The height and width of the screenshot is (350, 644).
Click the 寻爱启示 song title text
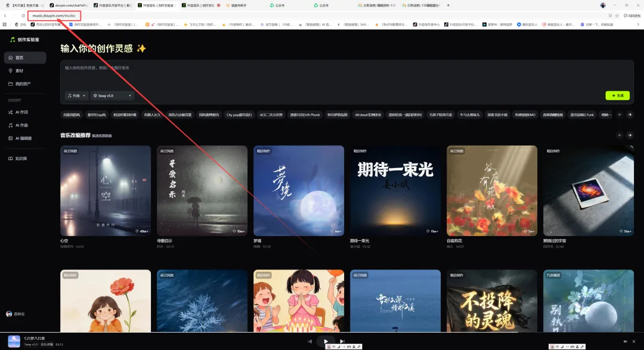point(165,241)
